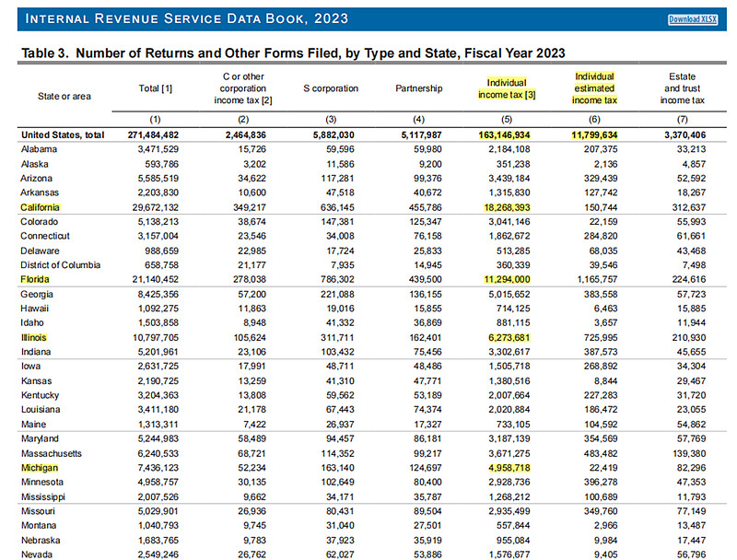Select the Indiana row label
This screenshot has width=737, height=560.
point(36,352)
